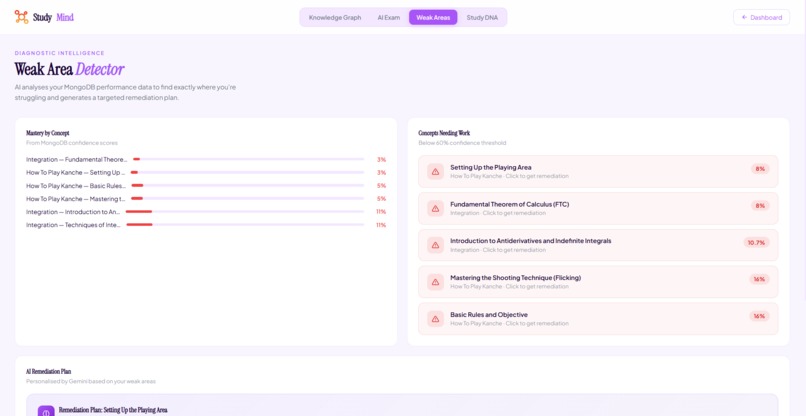Click the warning icon on Setting Up the Playing Area
This screenshot has width=806, height=416.
click(x=435, y=171)
